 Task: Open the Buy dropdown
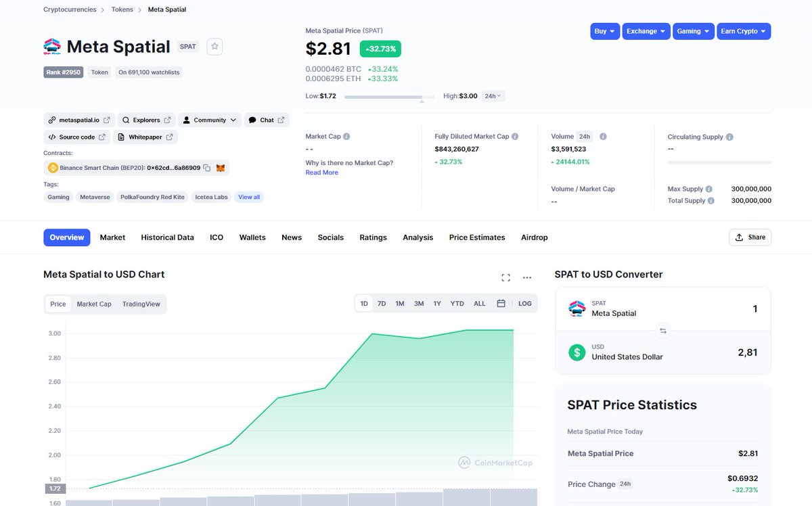click(x=605, y=31)
